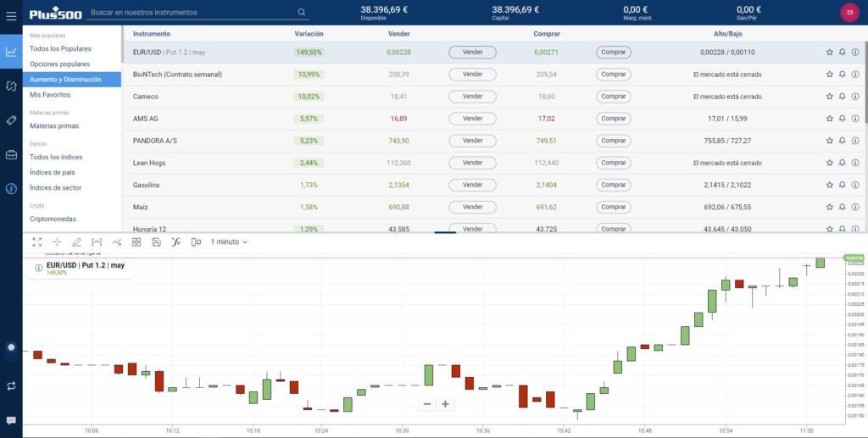The image size is (868, 438).
Task: Click the search magnifier icon
Action: (301, 12)
